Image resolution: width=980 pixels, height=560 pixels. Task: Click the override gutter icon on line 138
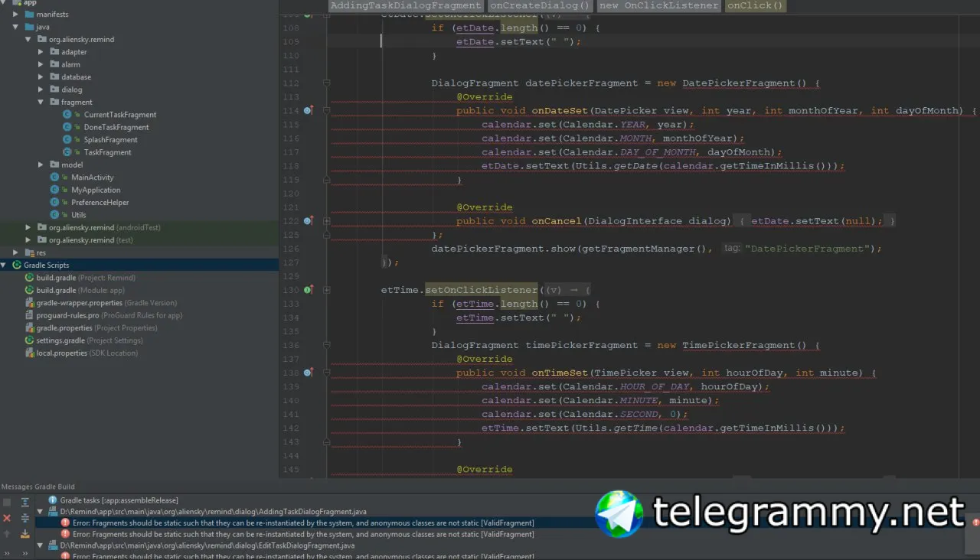(x=308, y=373)
